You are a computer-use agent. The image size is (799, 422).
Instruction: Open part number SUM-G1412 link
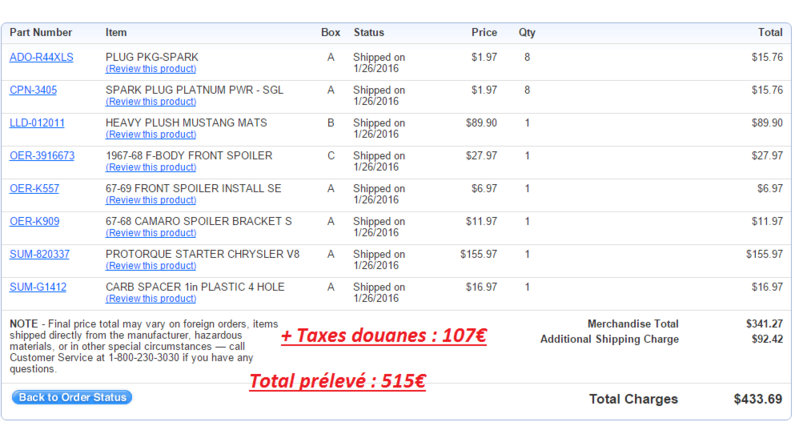tap(37, 287)
